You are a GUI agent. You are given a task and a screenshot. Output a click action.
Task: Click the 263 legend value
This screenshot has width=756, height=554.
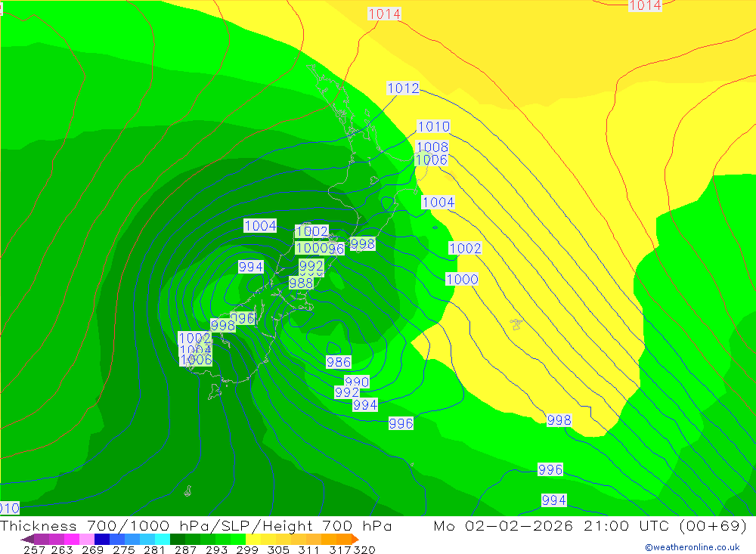pyautogui.click(x=62, y=549)
